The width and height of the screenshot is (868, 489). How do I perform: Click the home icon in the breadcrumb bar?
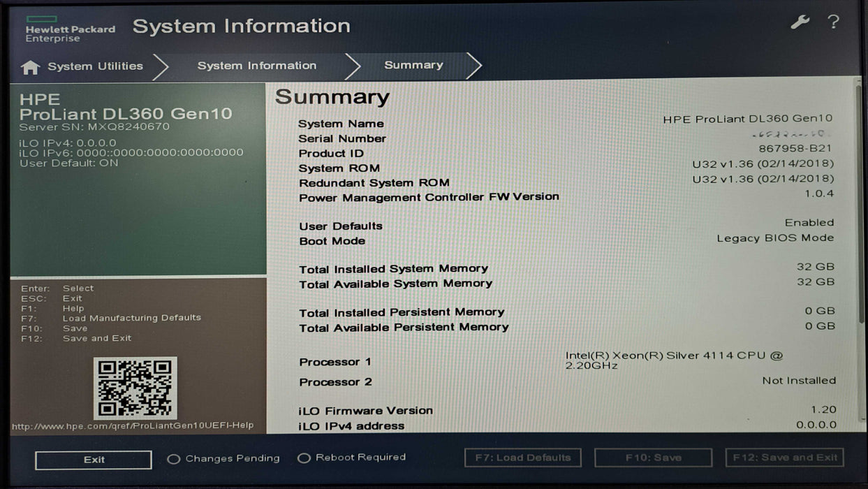click(x=29, y=66)
